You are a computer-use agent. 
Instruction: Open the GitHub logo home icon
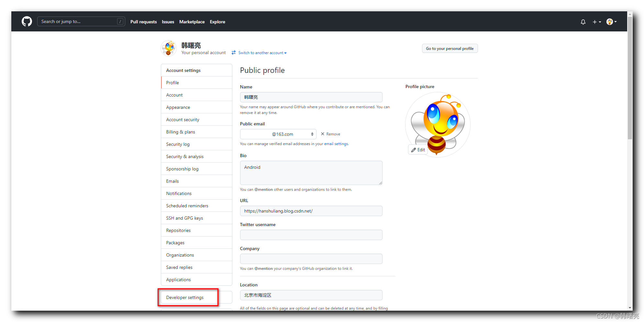pos(27,22)
